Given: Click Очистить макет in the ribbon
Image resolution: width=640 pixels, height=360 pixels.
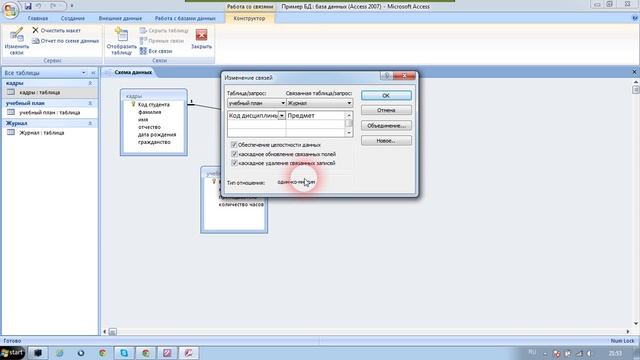Looking at the screenshot, I should [x=56, y=30].
